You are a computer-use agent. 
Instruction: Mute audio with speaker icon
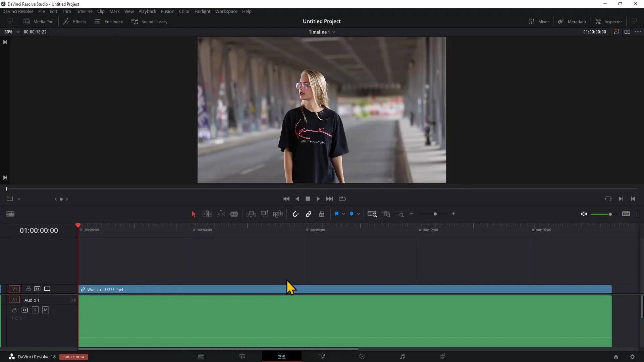point(584,214)
